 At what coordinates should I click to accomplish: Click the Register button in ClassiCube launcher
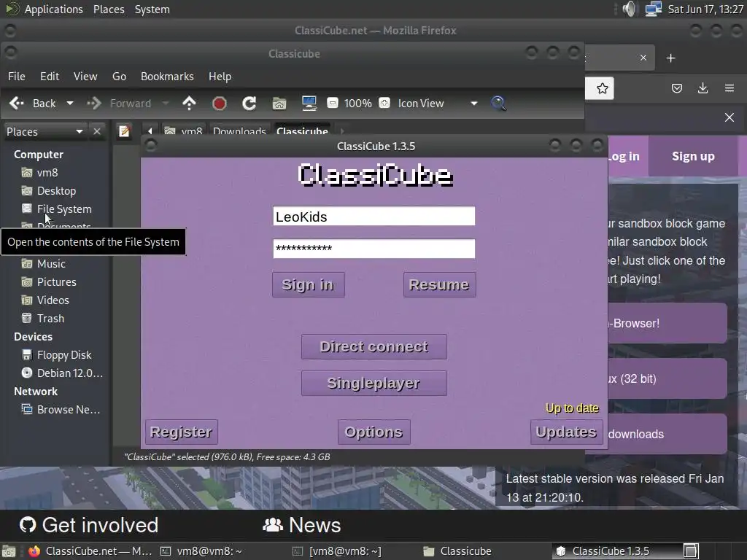tap(182, 432)
